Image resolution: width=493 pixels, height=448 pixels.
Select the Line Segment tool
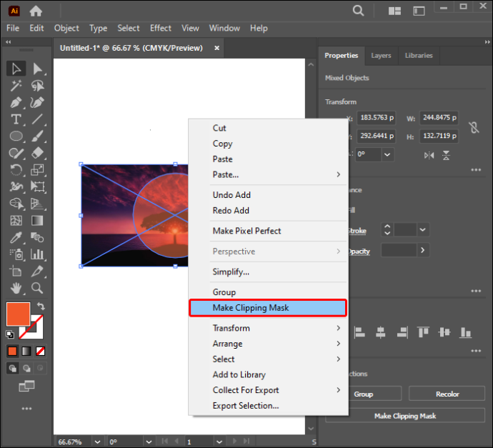37,119
